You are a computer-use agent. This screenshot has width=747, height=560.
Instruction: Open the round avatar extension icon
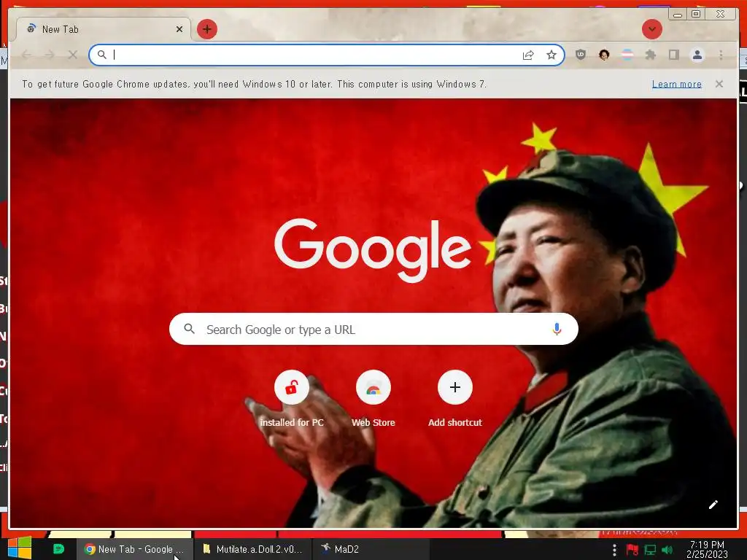[604, 55]
